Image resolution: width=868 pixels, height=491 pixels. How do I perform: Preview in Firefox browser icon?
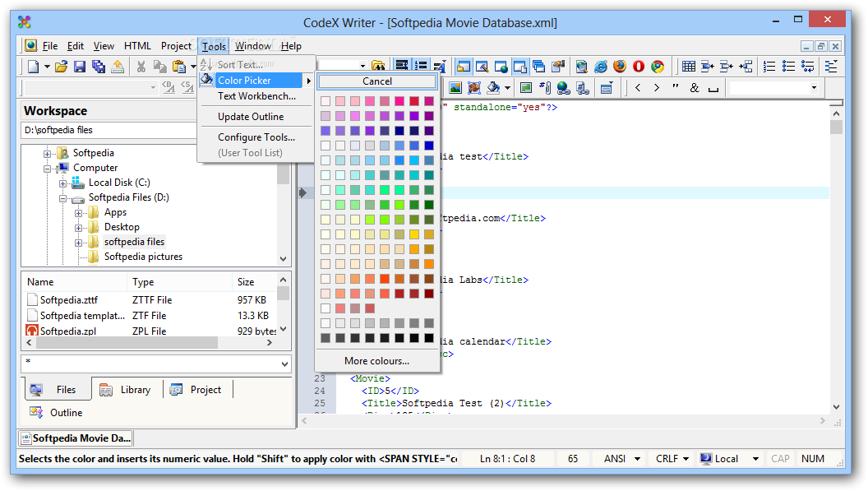620,67
